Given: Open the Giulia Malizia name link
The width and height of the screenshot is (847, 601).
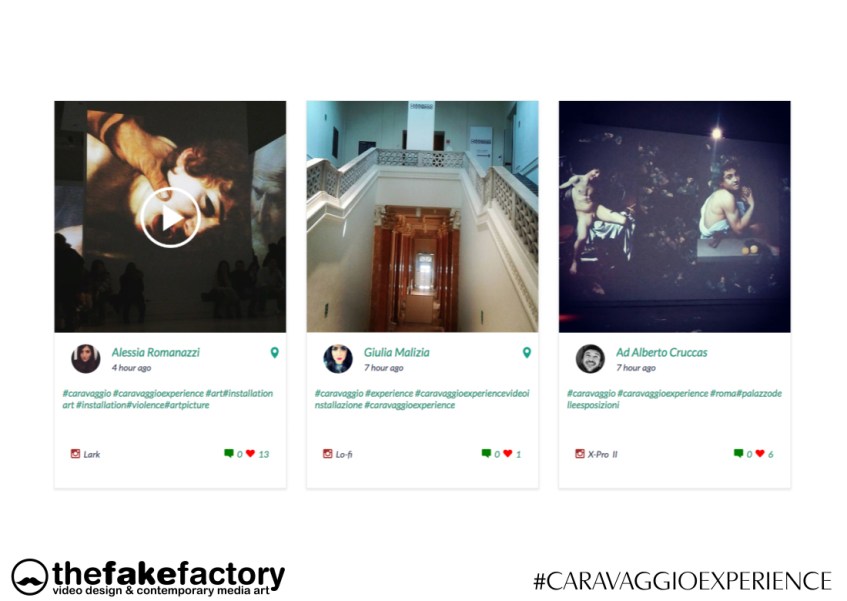Looking at the screenshot, I should [396, 353].
